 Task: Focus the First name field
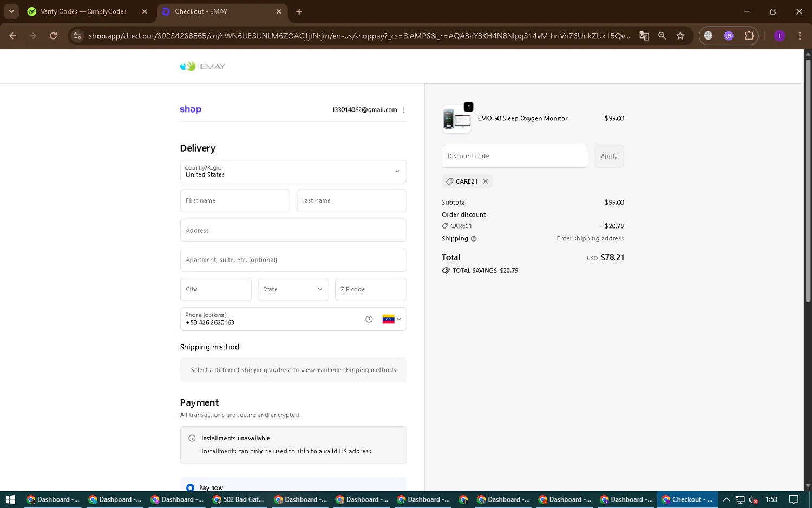coord(235,201)
